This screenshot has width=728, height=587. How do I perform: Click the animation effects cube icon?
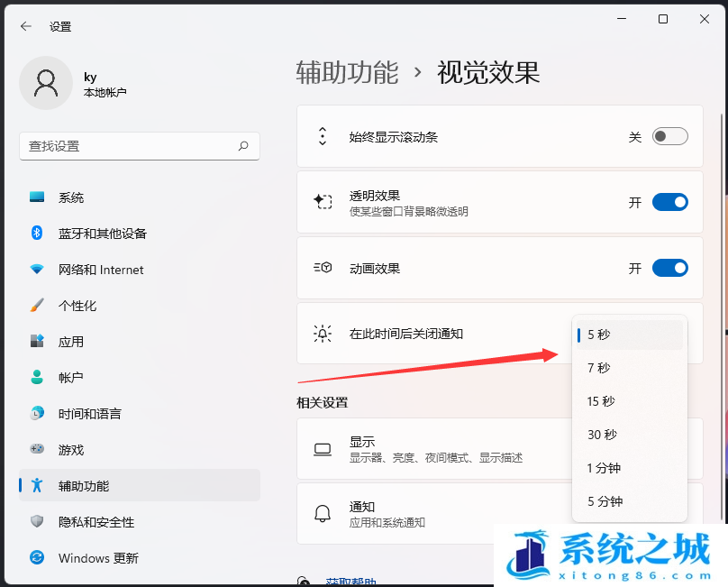[x=323, y=268]
